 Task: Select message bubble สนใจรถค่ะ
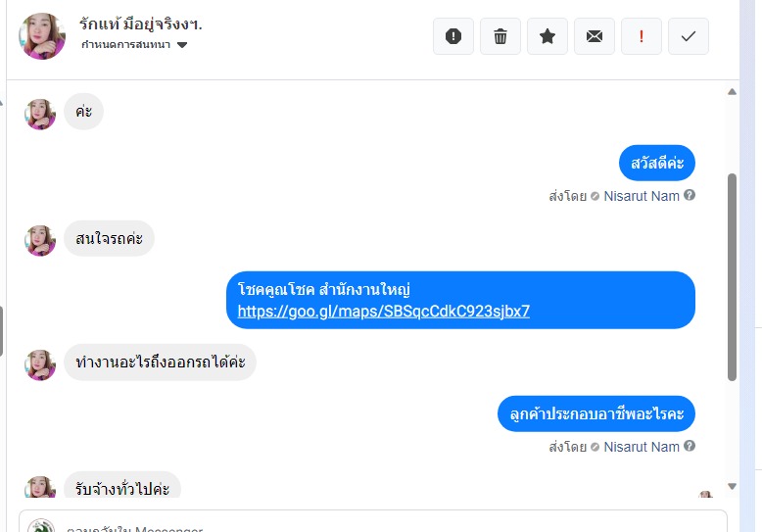pos(109,239)
